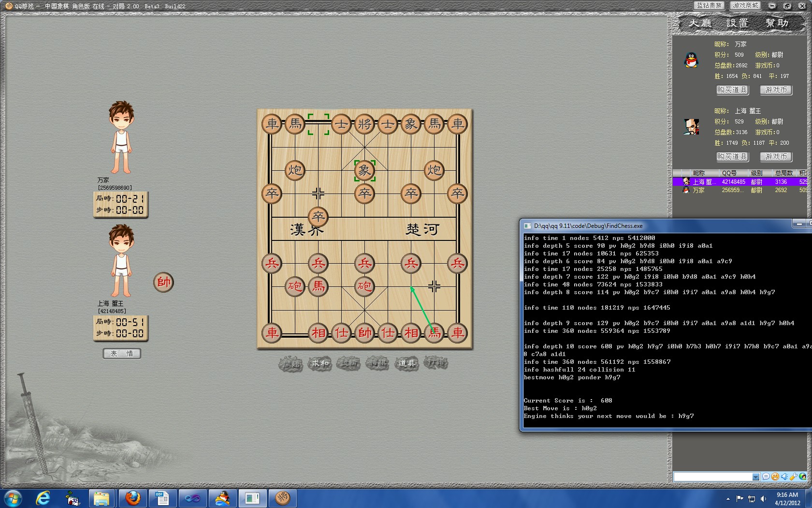Click the 道具 (items) stone button
This screenshot has width=812, height=508.
(406, 363)
